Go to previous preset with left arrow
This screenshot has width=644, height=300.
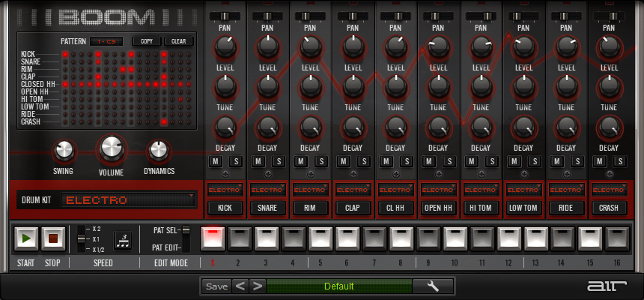point(241,286)
